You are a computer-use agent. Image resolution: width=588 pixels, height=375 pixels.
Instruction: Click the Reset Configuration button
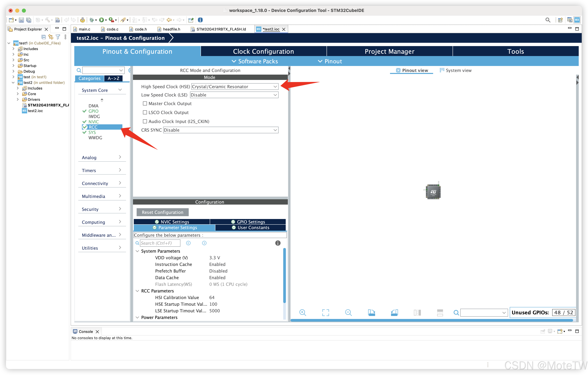tap(162, 212)
